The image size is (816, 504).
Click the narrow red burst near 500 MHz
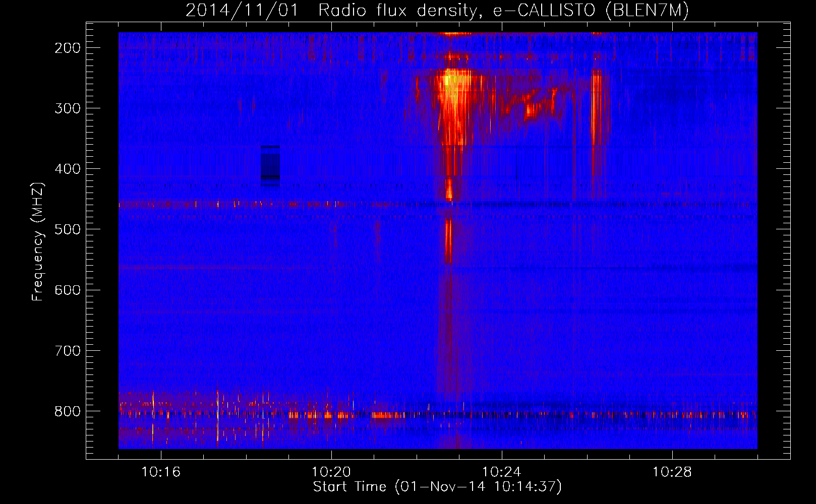click(x=448, y=240)
